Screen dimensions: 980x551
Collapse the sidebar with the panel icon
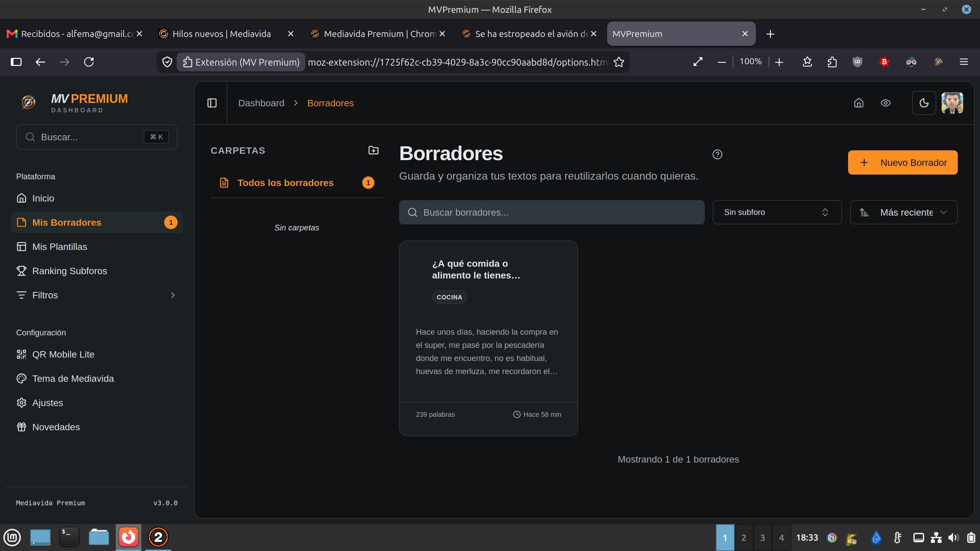(212, 103)
